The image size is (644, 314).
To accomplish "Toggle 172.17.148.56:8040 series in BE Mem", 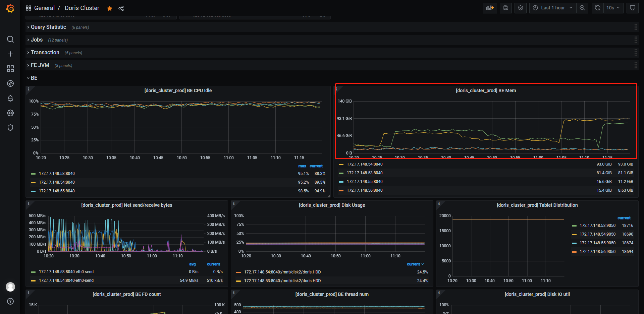I will click(365, 190).
